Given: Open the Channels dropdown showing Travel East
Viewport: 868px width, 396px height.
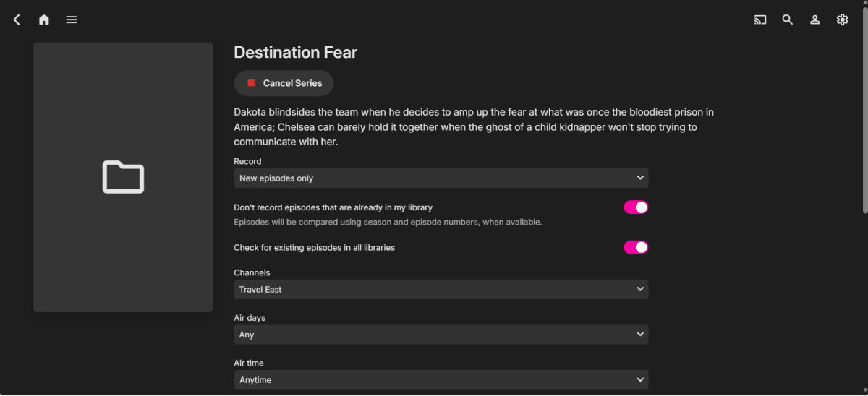Looking at the screenshot, I should point(441,289).
